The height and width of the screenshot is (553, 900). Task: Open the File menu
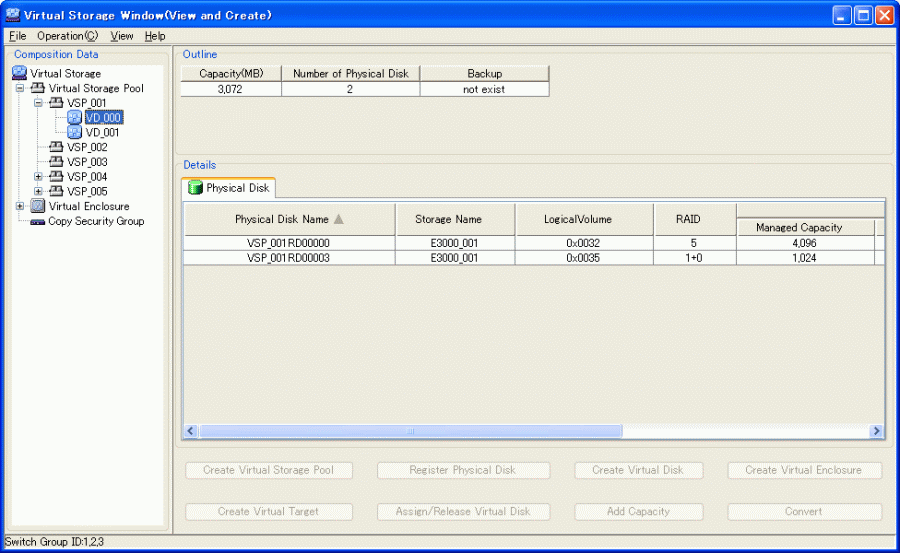click(x=17, y=36)
